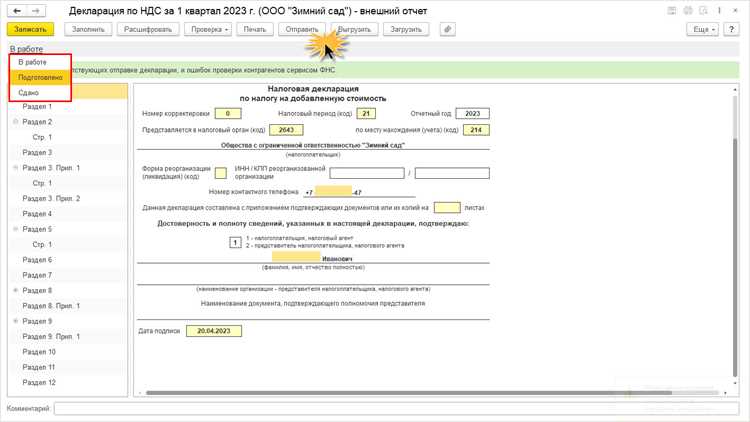Click the save icon in title bar
Image resolution: width=750 pixels, height=422 pixels.
[672, 11]
